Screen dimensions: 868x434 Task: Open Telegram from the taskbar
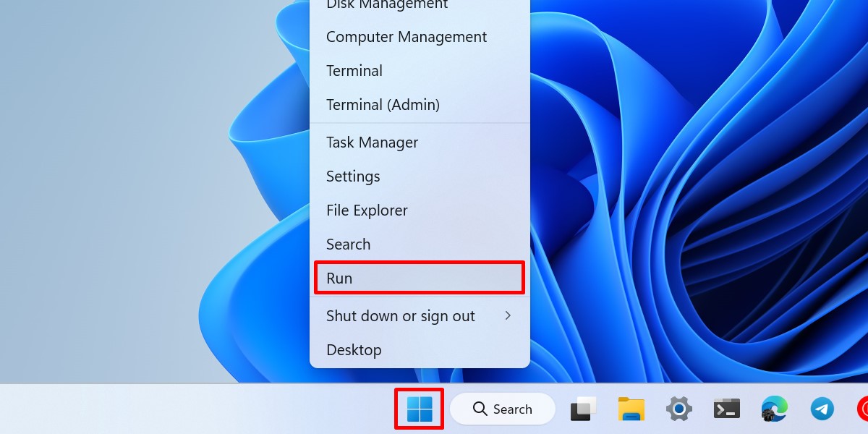coord(822,409)
